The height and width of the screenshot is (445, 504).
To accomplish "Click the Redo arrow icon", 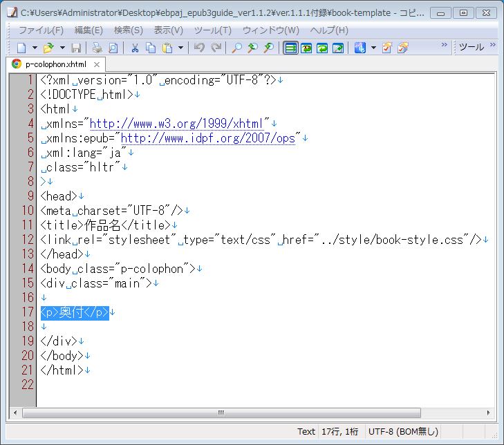I will click(x=216, y=48).
